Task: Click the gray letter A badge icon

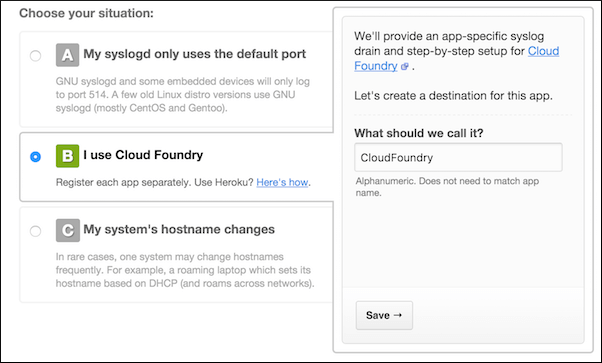Action: (x=68, y=55)
